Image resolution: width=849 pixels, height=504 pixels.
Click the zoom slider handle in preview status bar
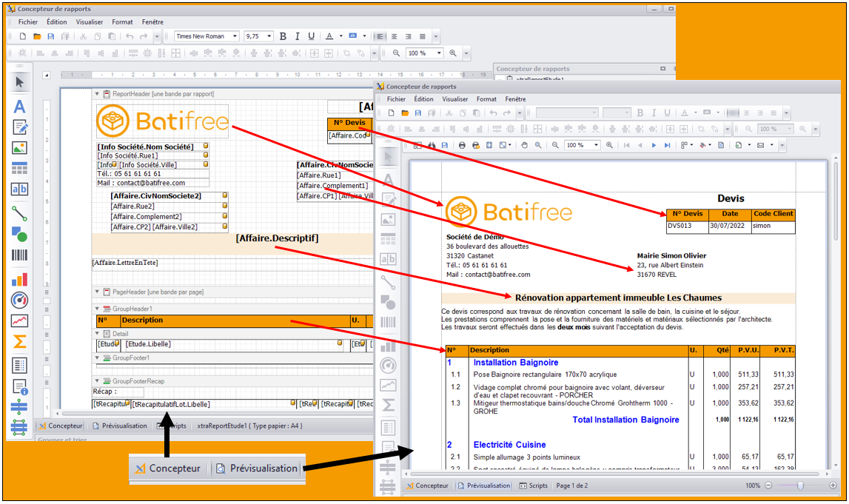coord(800,485)
